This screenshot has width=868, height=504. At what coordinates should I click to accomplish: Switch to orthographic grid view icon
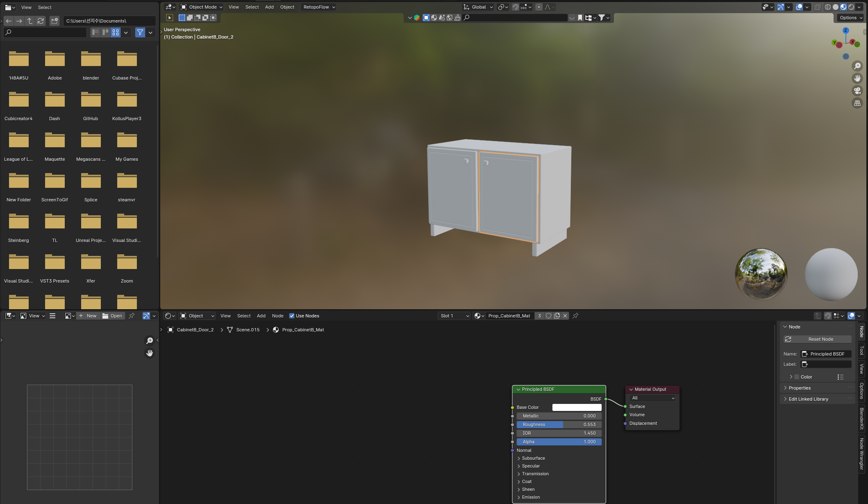pyautogui.click(x=857, y=103)
